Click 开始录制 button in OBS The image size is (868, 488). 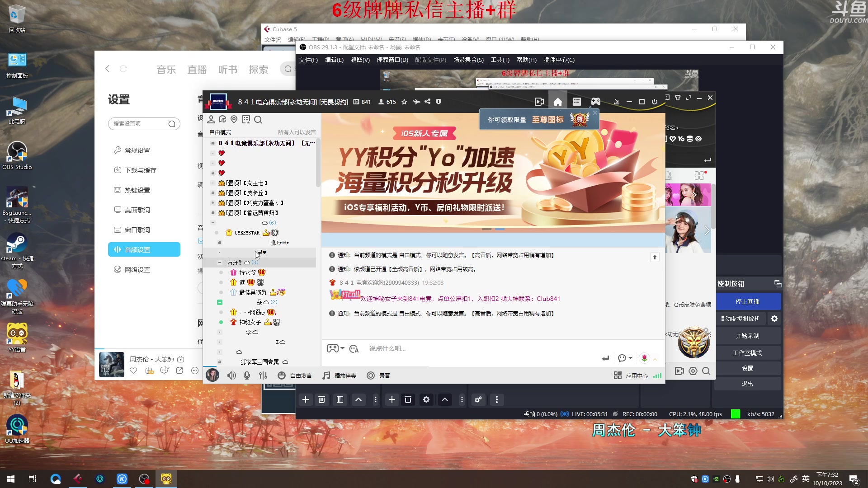pyautogui.click(x=748, y=336)
